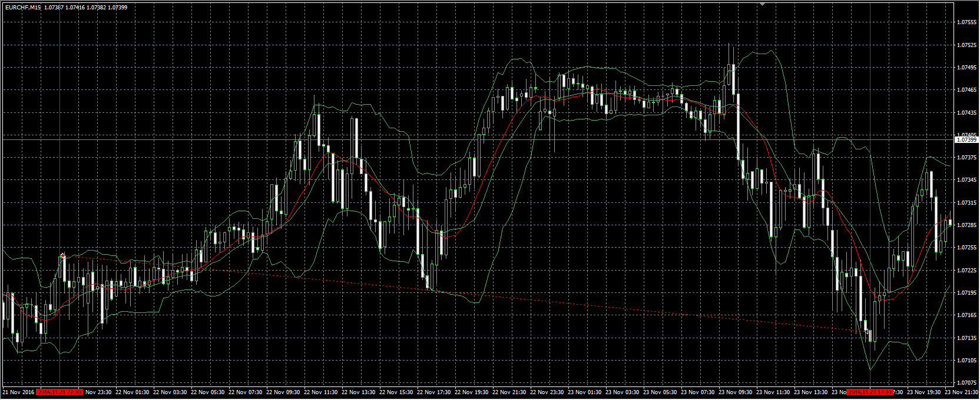Click the 23 Nov 21:30 time label

pos(962,392)
